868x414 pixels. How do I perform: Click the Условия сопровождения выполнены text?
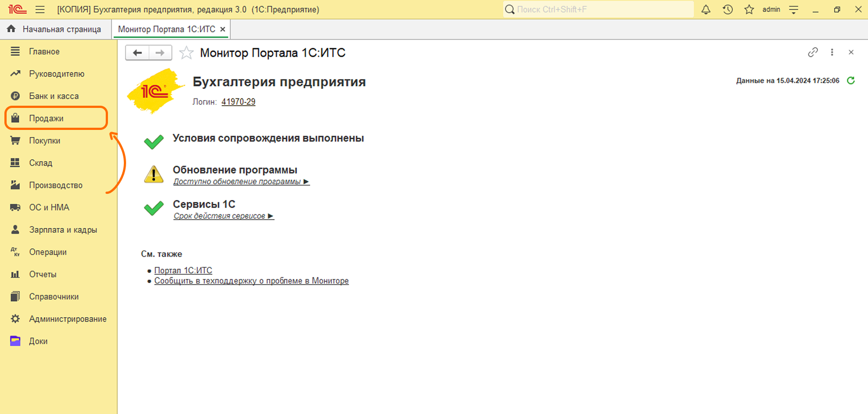(x=268, y=138)
